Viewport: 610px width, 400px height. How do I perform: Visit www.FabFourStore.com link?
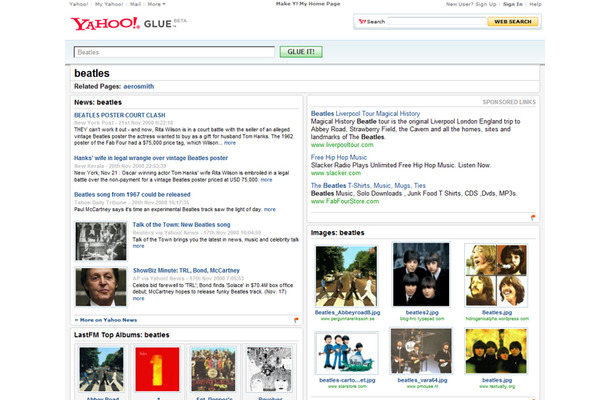coord(345,201)
